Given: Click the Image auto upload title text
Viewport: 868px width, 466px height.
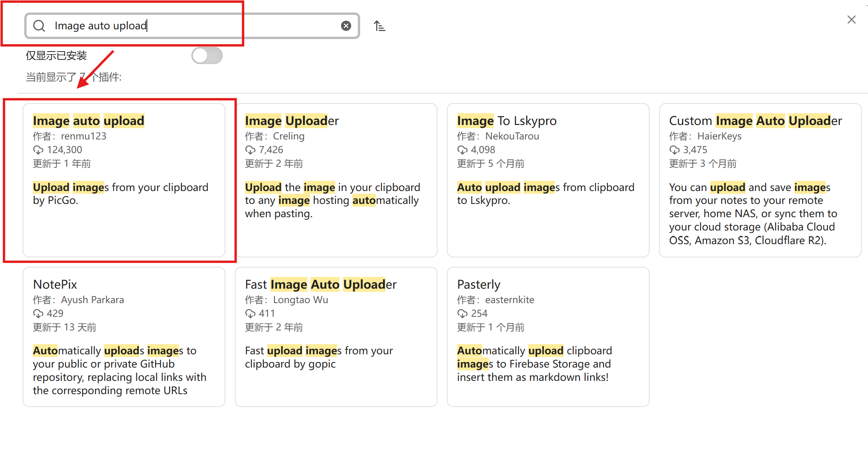Looking at the screenshot, I should click(88, 121).
